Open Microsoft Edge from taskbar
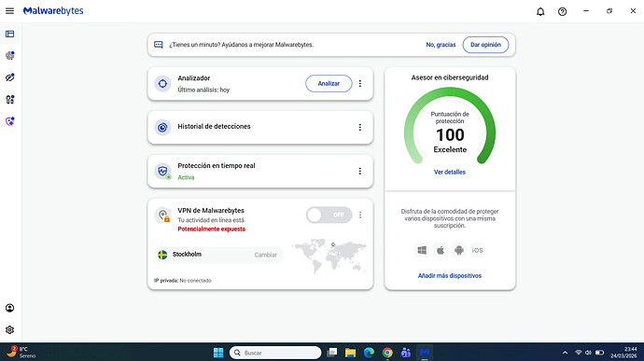644x361 pixels. pos(369,353)
